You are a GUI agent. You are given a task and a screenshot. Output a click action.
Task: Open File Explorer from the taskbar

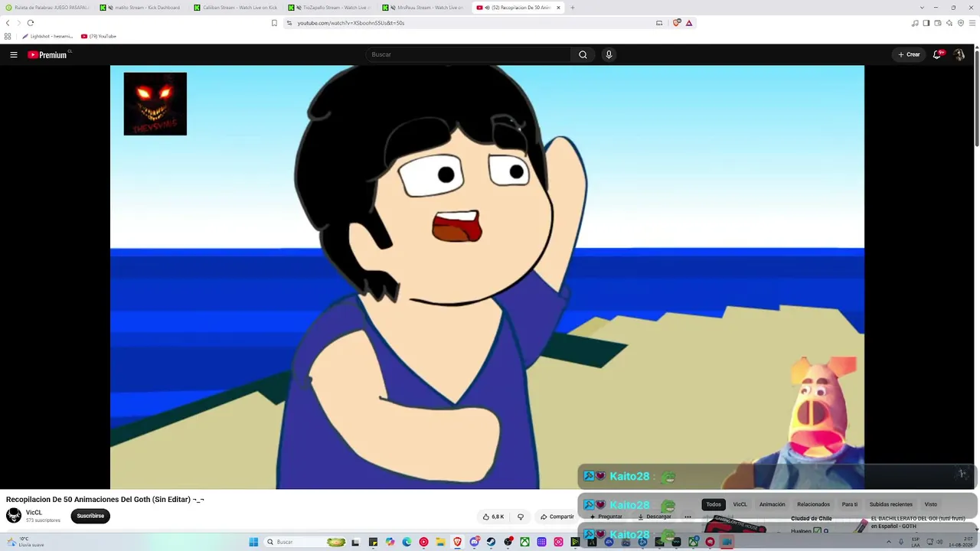pos(440,542)
